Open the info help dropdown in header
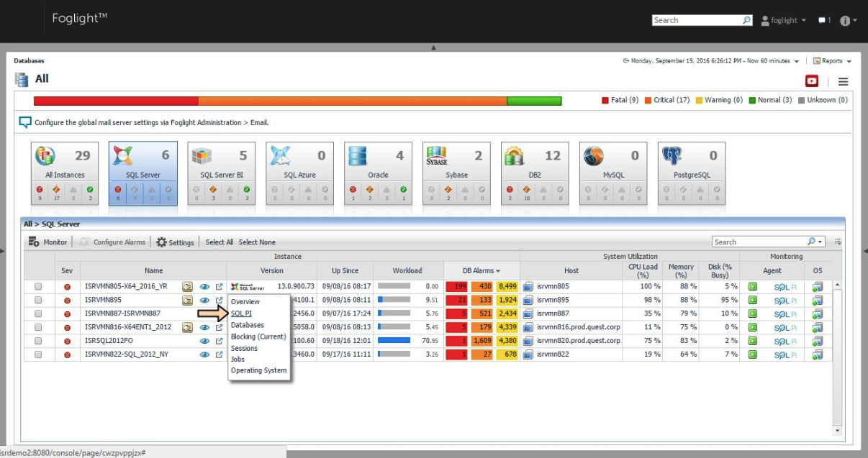Screen dimensions: 868x458 click(x=849, y=20)
